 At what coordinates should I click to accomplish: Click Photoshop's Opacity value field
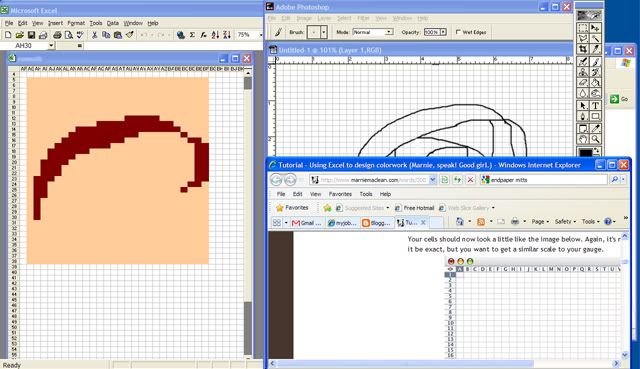(432, 32)
